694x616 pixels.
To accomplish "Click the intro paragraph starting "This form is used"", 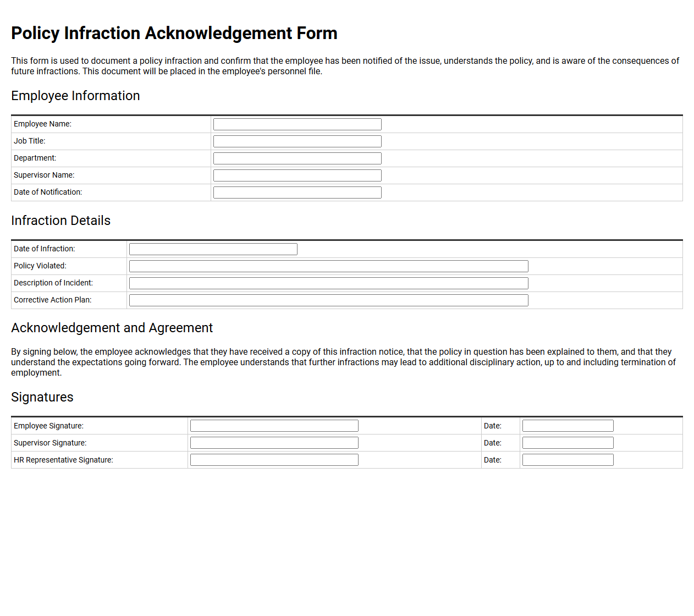I will (x=345, y=66).
